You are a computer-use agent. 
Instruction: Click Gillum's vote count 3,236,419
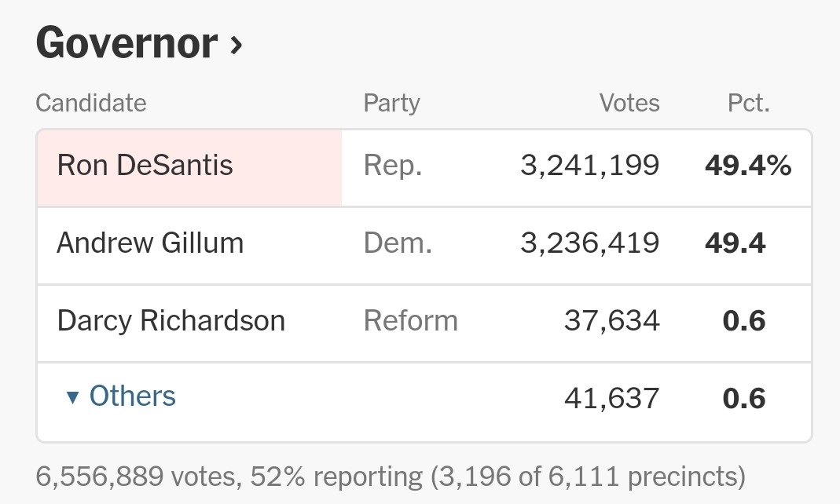point(589,243)
